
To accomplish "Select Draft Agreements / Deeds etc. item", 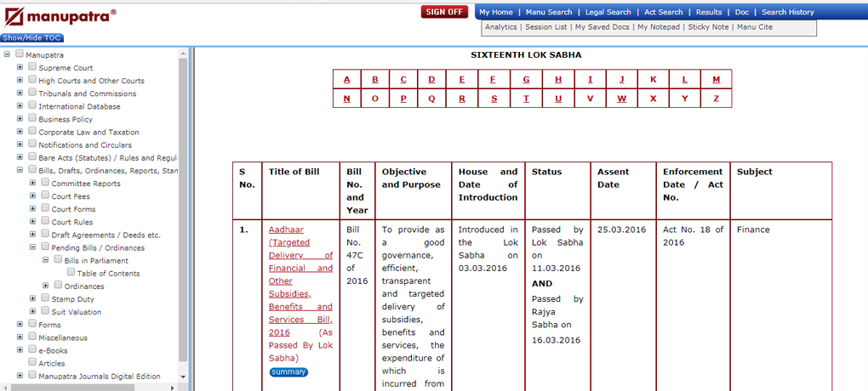I will (x=106, y=235).
